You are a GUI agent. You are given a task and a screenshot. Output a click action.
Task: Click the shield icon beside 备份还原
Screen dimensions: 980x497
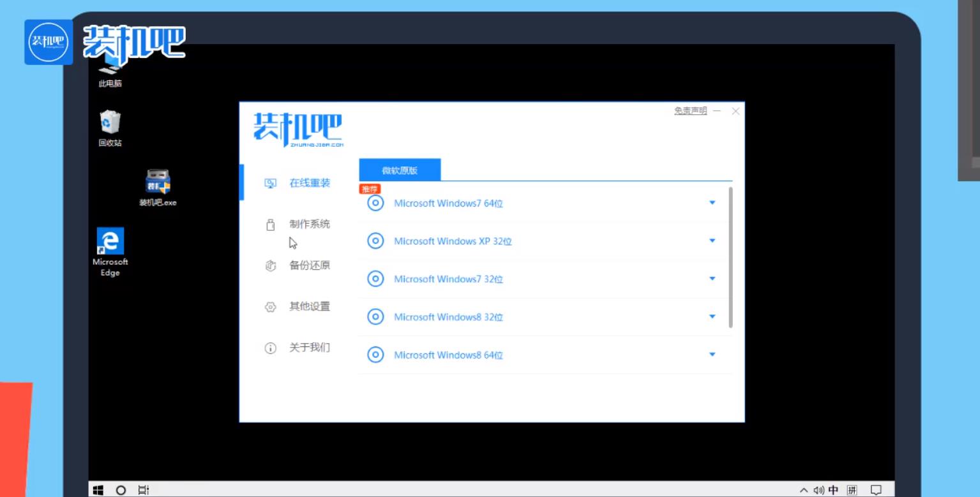pyautogui.click(x=270, y=265)
